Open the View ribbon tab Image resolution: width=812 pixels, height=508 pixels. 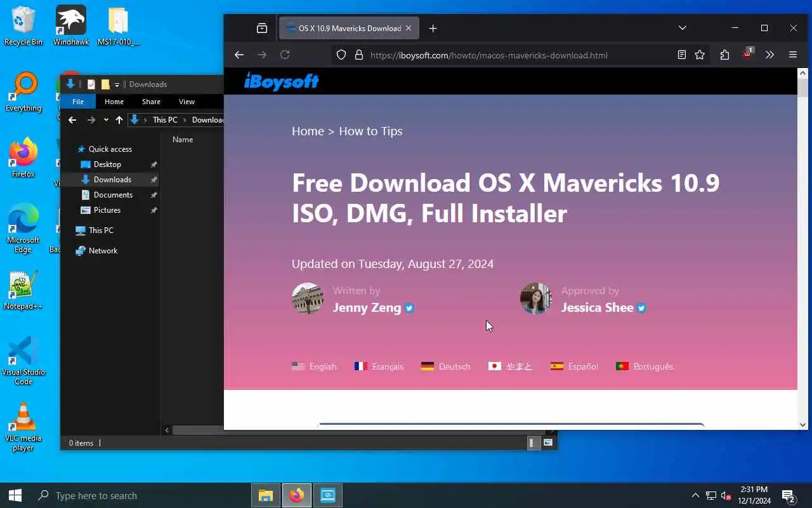pos(187,102)
